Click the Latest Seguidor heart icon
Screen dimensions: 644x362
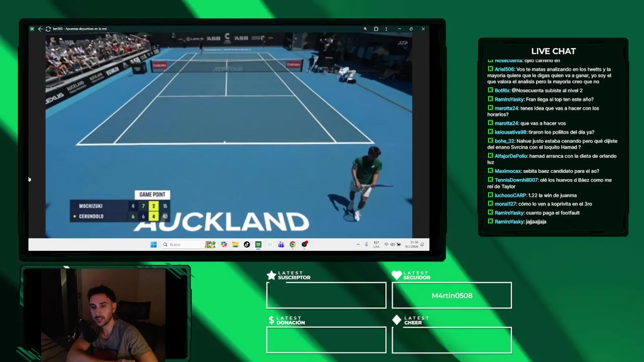397,275
